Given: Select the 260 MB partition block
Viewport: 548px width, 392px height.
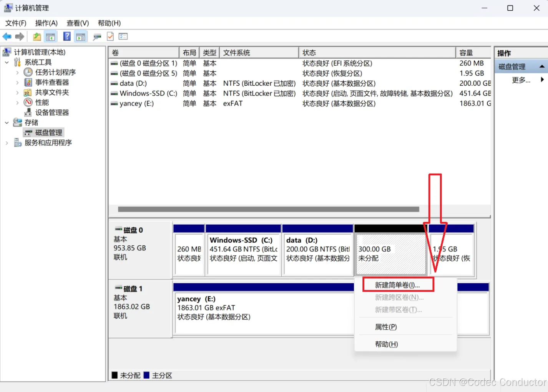Looking at the screenshot, I should pyautogui.click(x=189, y=250).
